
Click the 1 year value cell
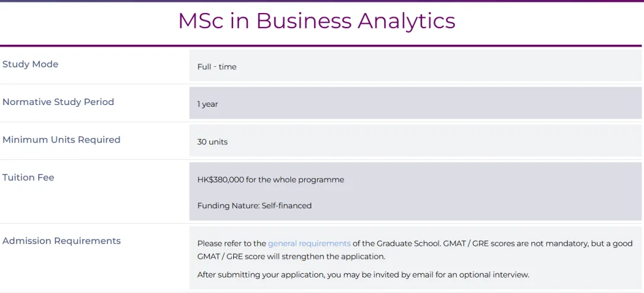(x=415, y=103)
